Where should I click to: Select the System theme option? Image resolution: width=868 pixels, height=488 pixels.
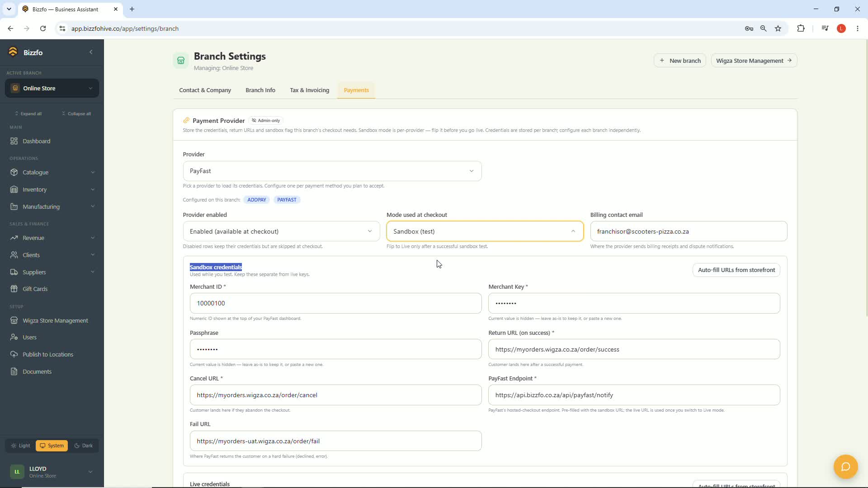[52, 446]
